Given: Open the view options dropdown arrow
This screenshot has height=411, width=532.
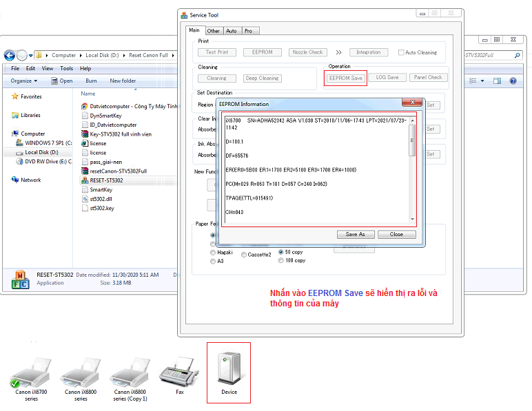Looking at the screenshot, I should (482, 81).
